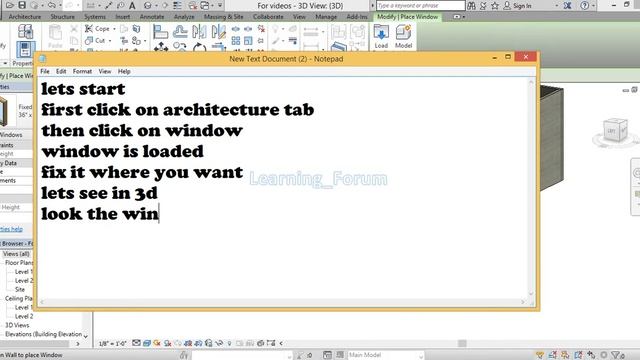Screen dimensions: 640x360
Task: Open the 3D View dropdown arrow in quick access
Action: (156, 6)
